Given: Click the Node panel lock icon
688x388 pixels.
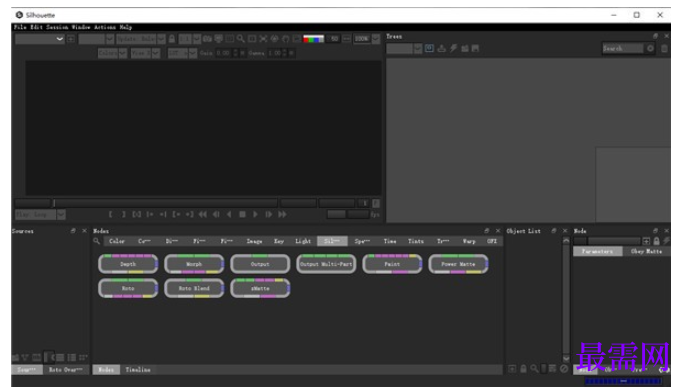Looking at the screenshot, I should [656, 241].
